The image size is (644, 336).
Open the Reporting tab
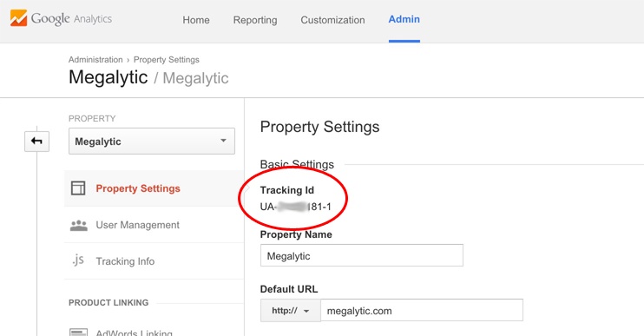[255, 20]
